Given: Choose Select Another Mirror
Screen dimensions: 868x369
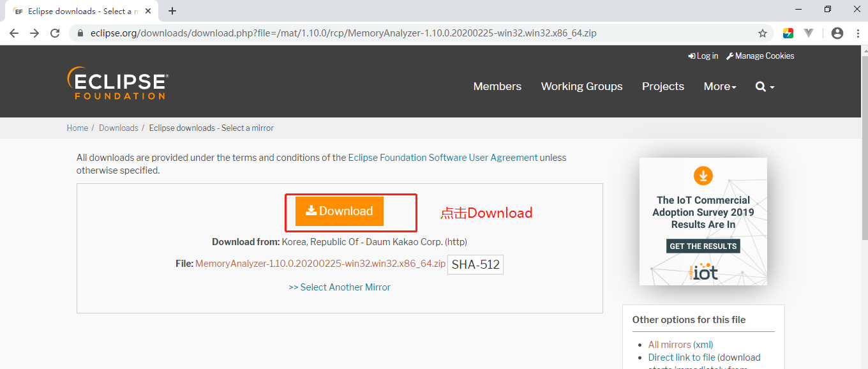Looking at the screenshot, I should click(x=340, y=287).
